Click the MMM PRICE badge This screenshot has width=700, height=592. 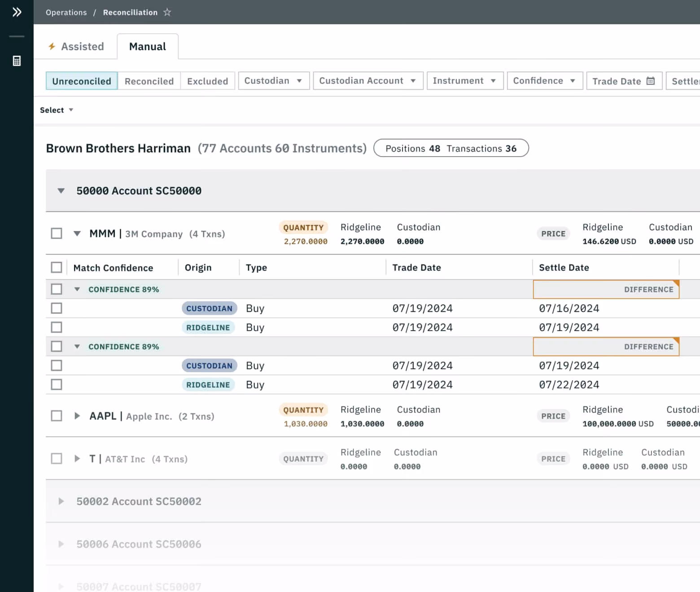[553, 234]
